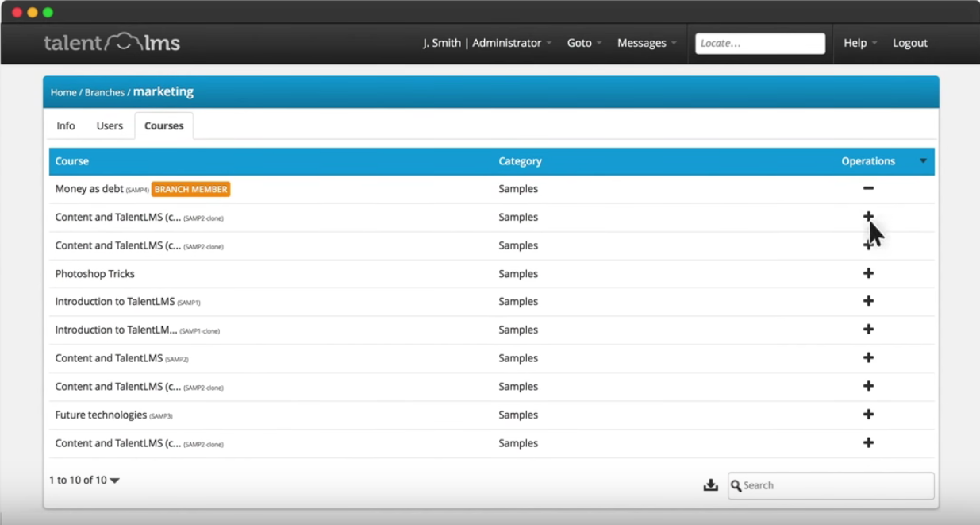Click the 'marketing' branch title in breadcrumb

coord(163,91)
